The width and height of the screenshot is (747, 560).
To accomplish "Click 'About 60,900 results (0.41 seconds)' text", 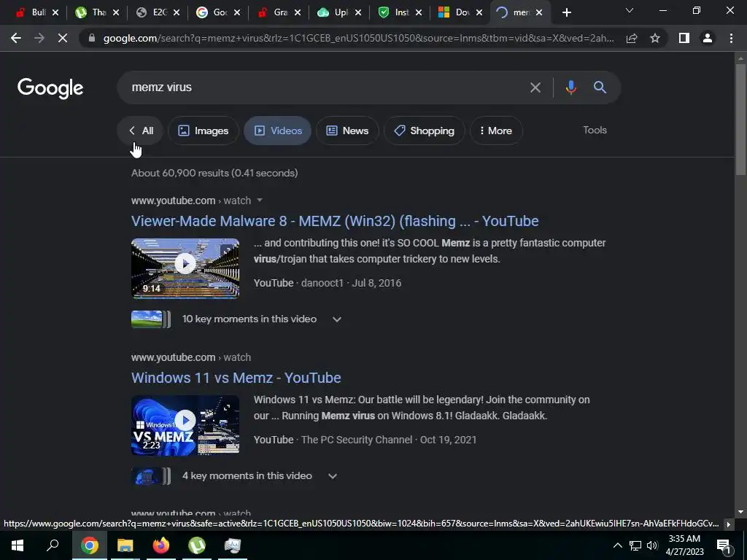I will (x=214, y=173).
